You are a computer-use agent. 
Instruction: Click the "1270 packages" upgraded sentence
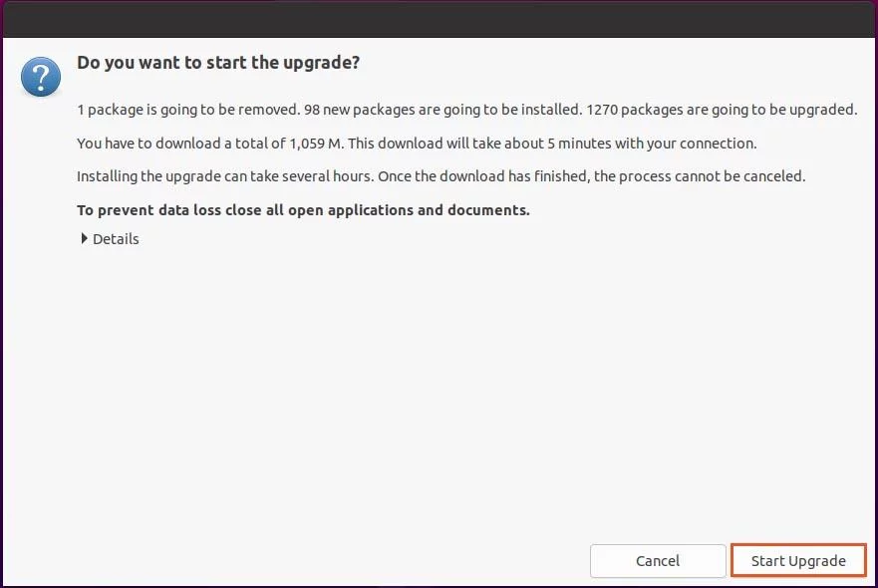coord(722,110)
